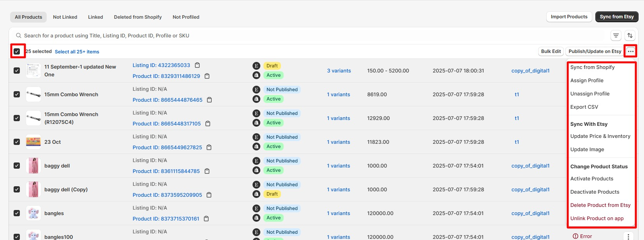The width and height of the screenshot is (644, 240).
Task: Click Shopify icon in 23 Oct row
Action: click(256, 146)
